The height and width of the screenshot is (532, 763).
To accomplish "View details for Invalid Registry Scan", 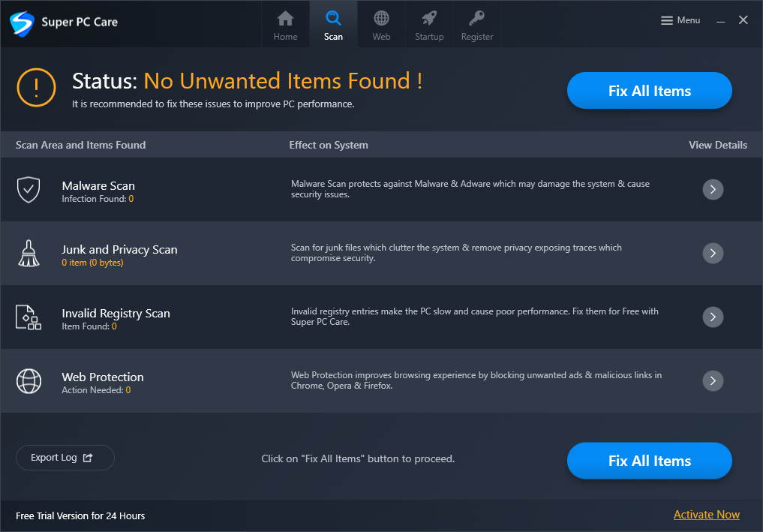I will click(713, 317).
